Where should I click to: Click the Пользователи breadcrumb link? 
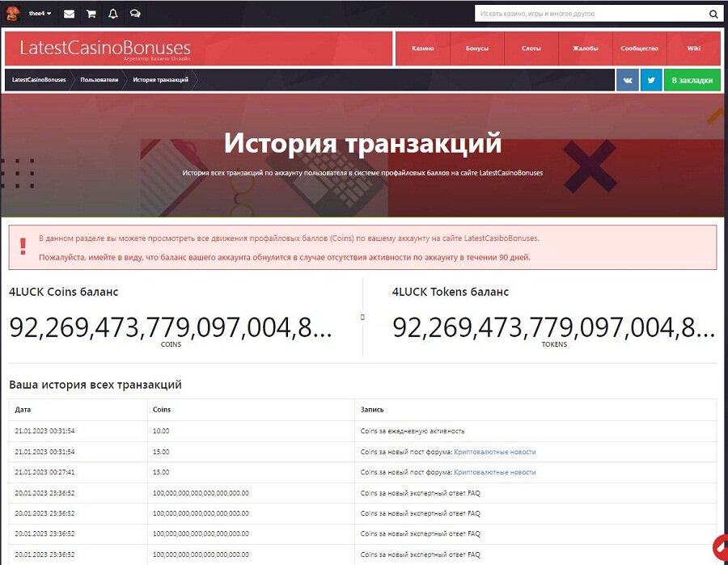pos(99,80)
